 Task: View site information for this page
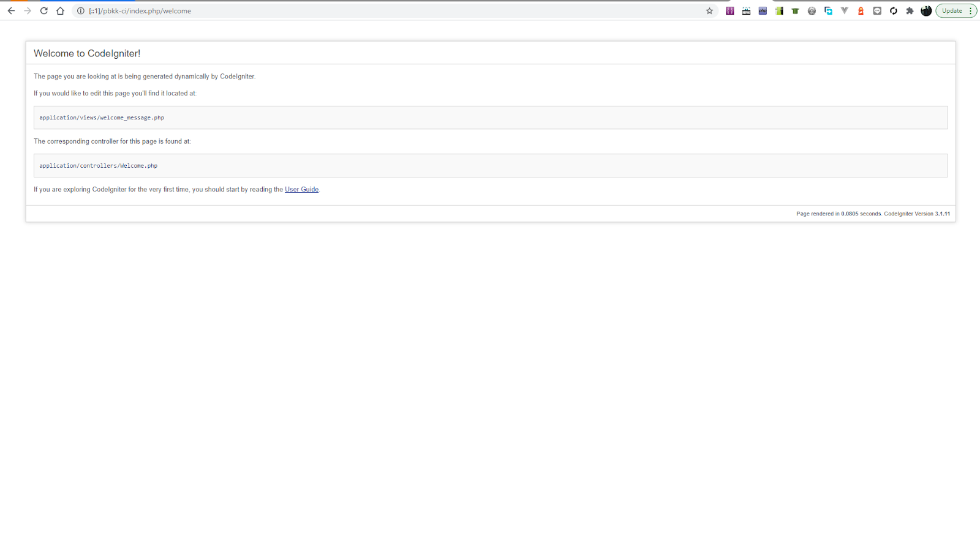pyautogui.click(x=80, y=11)
